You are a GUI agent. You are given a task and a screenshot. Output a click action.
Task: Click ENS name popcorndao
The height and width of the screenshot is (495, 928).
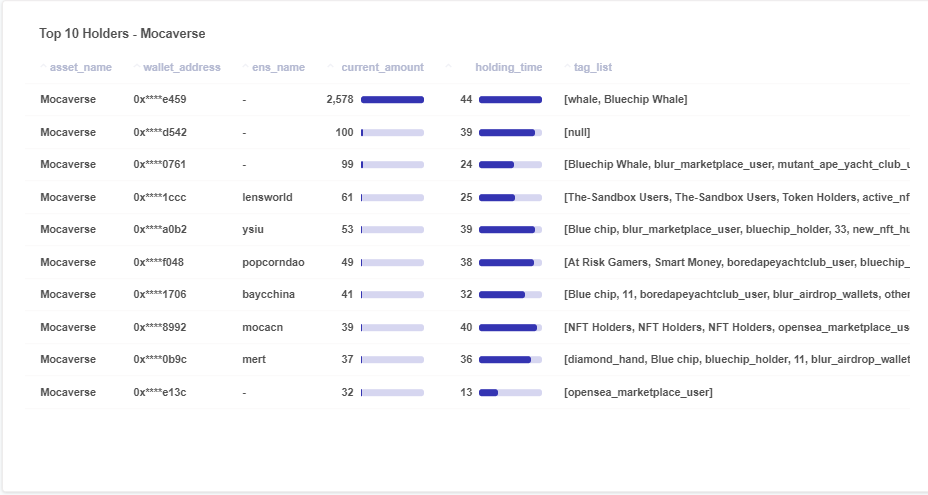point(273,262)
